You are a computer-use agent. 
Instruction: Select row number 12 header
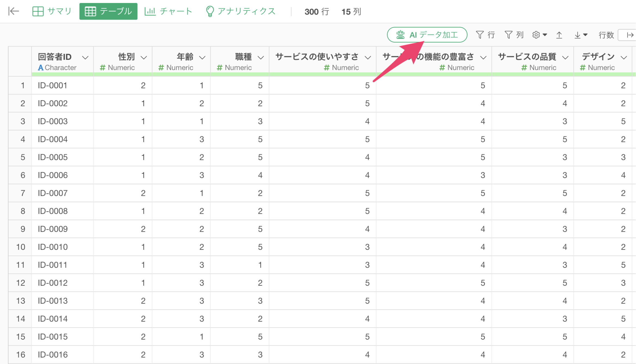coord(20,283)
